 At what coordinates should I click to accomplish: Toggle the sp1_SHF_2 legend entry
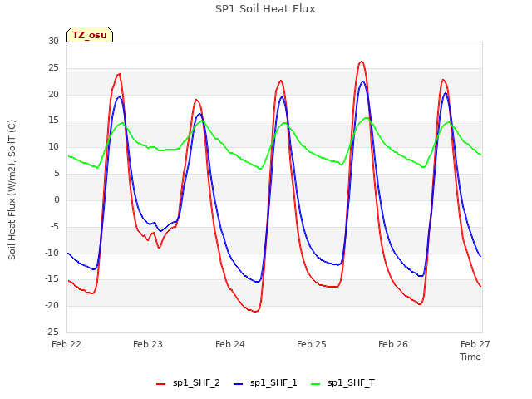[x=188, y=383]
